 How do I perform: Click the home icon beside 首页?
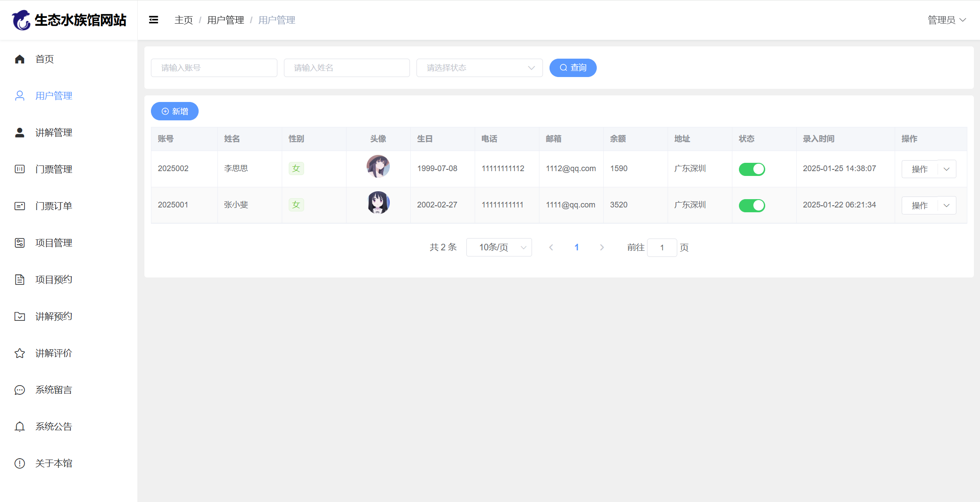tap(20, 59)
